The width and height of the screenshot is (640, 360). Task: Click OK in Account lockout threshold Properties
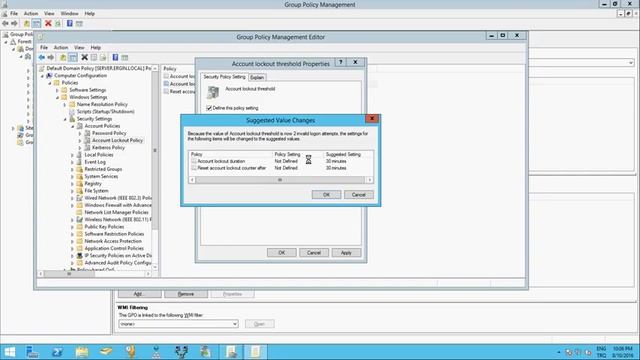coord(282,253)
